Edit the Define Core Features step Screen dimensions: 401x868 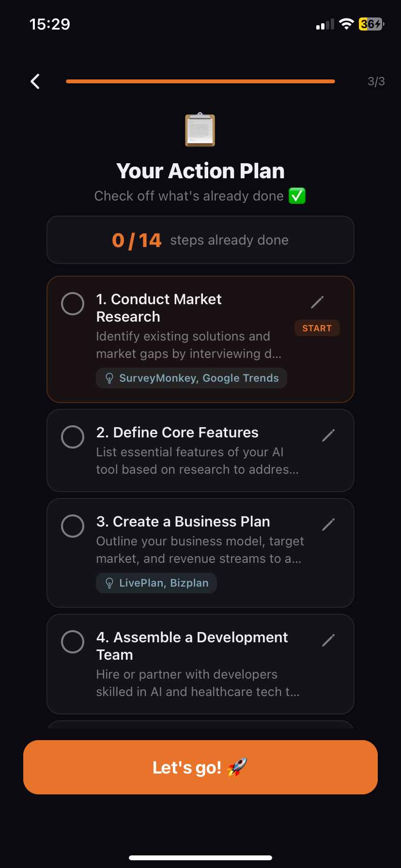(x=328, y=435)
